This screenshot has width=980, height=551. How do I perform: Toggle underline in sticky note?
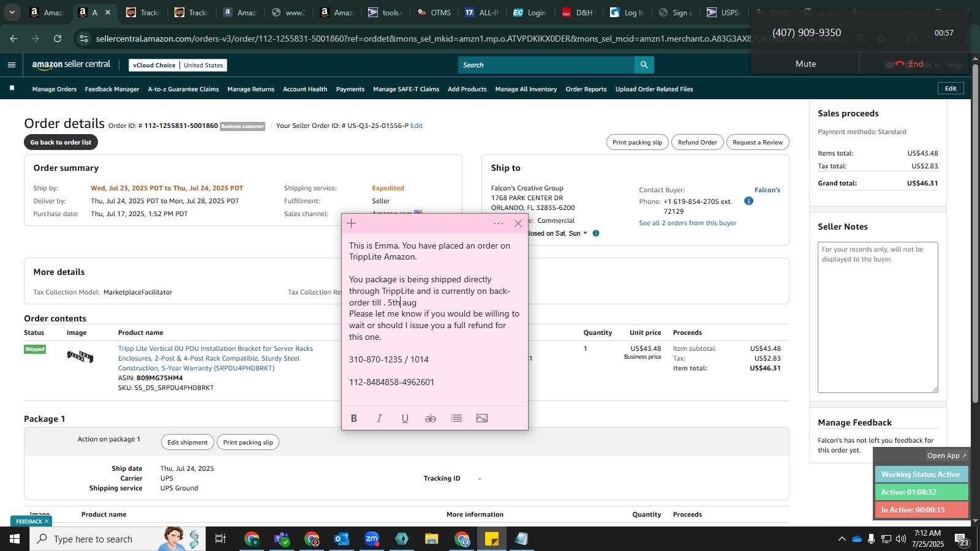[x=405, y=418]
